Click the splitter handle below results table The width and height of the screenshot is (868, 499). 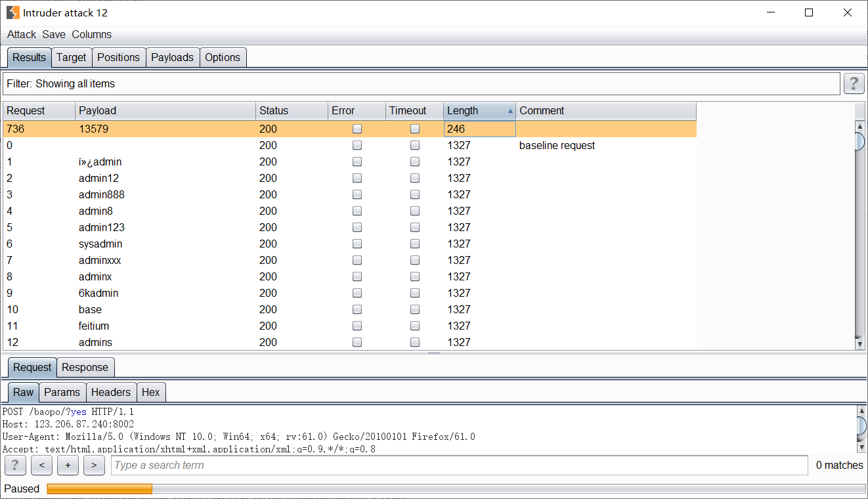(434, 354)
